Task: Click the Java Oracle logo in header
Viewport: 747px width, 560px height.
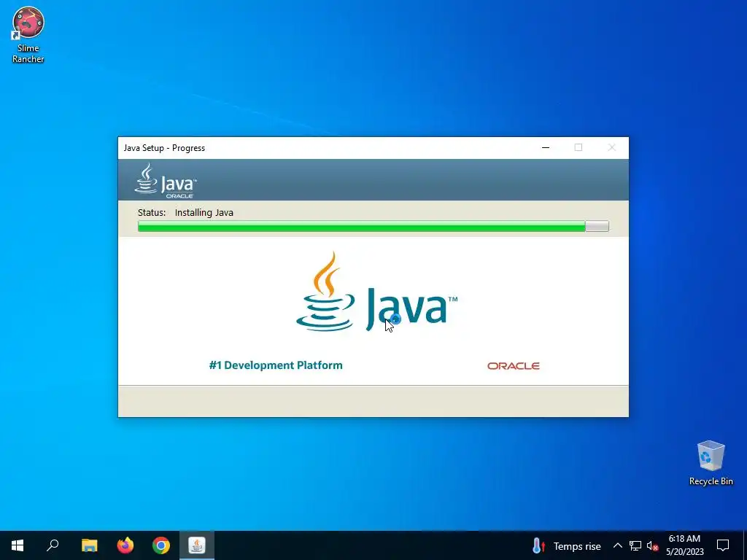Action: point(166,181)
